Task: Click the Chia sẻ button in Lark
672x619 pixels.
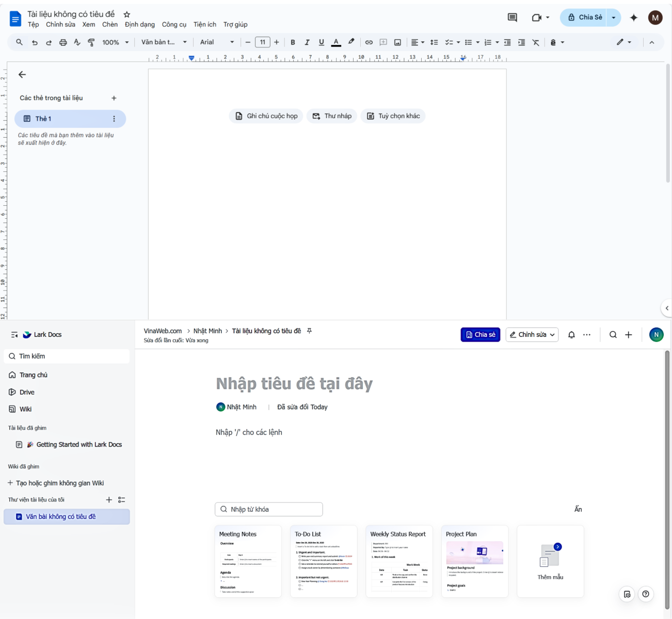Action: coord(480,334)
